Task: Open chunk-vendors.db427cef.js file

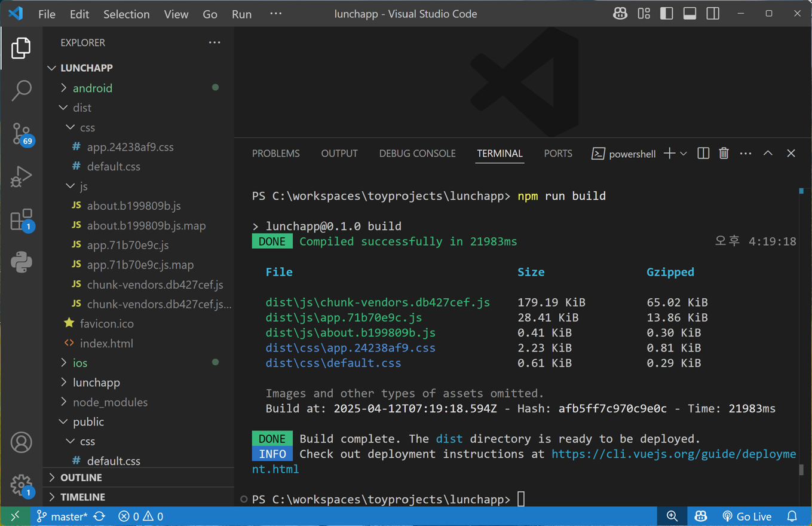Action: pos(139,285)
